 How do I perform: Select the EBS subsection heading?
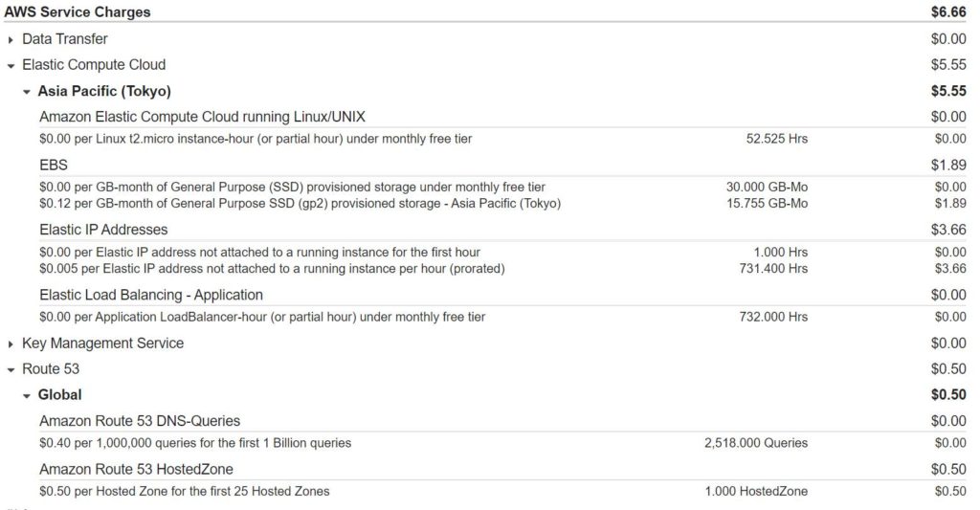pyautogui.click(x=54, y=165)
